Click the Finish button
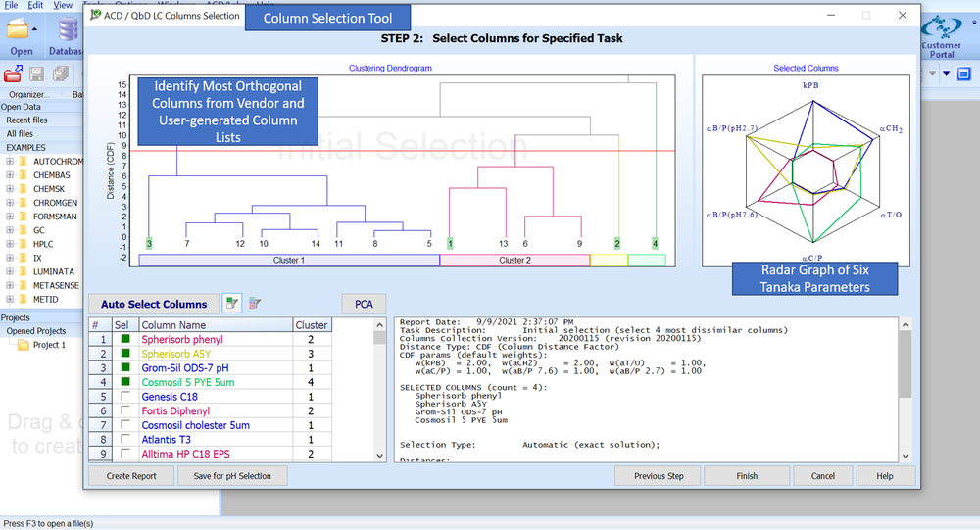Screen dimensions: 980x530 [x=747, y=475]
